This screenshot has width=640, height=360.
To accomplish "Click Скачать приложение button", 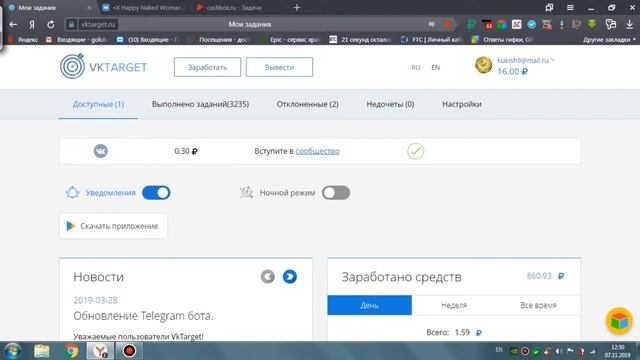I will click(113, 226).
